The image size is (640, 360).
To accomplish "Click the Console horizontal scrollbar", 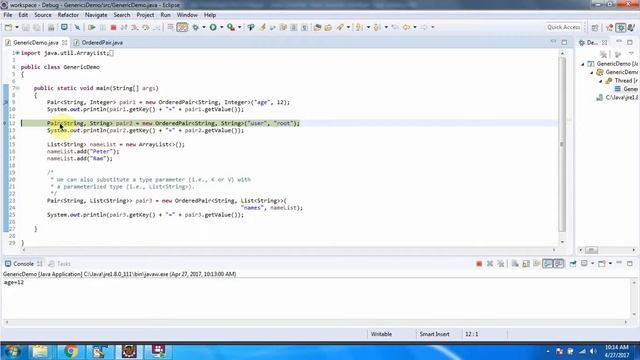I will [x=316, y=322].
